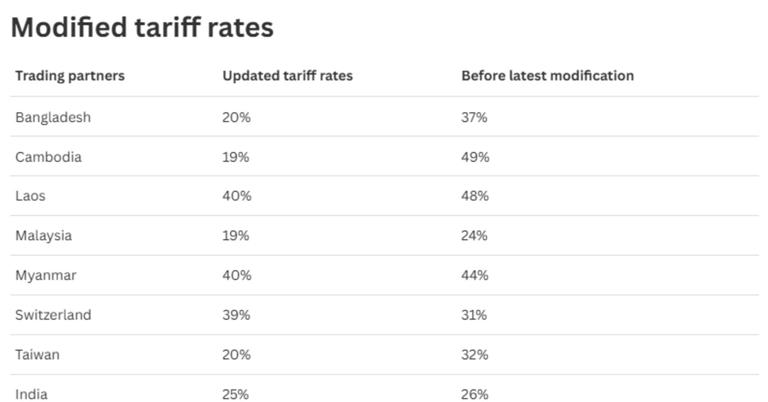The height and width of the screenshot is (402, 768).
Task: Click the "Before latest modification" column header
Action: [547, 76]
